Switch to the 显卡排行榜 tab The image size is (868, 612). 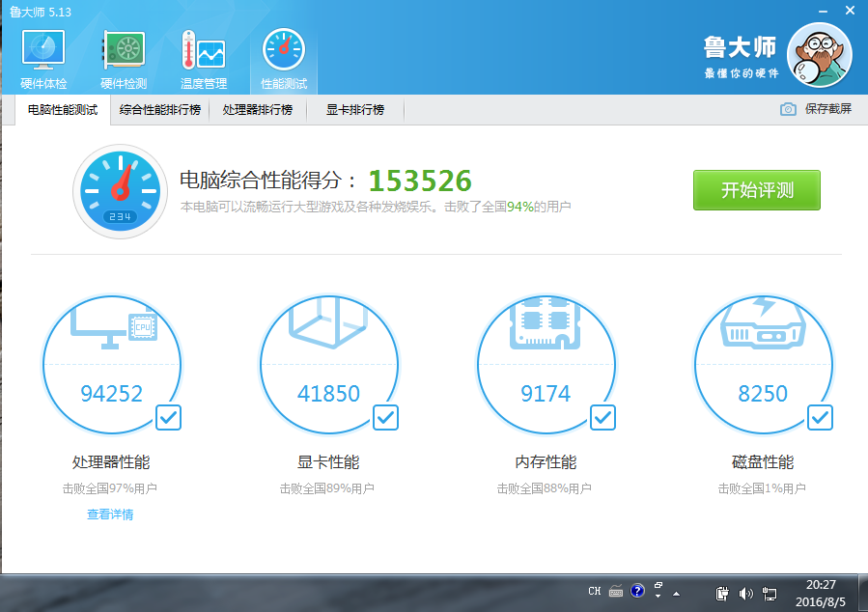(355, 110)
